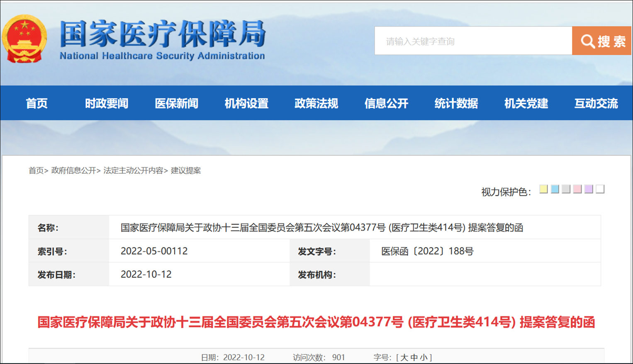Focus the keyword search input field
Screen dimensions: 633x364
pyautogui.click(x=473, y=41)
